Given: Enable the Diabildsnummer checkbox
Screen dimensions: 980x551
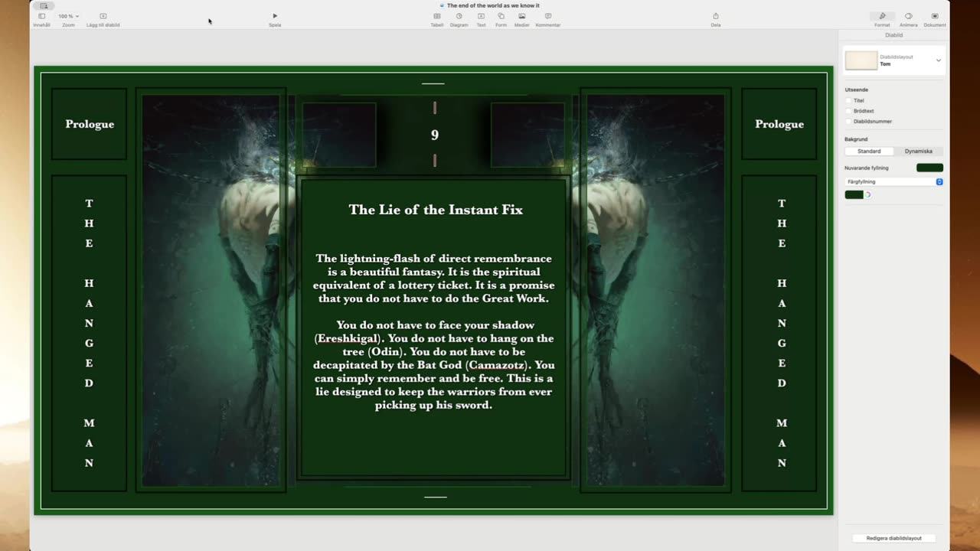Looking at the screenshot, I should 848,122.
